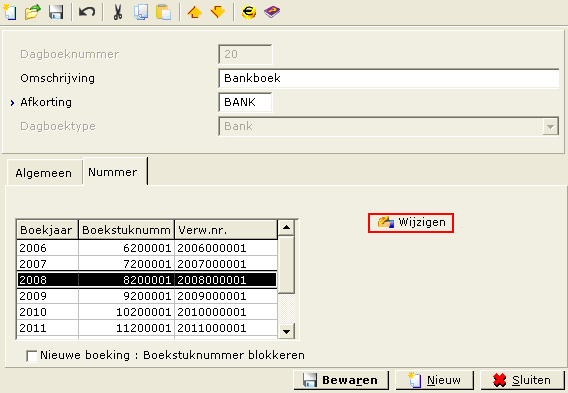The image size is (568, 393).
Task: Click the Bewaren button
Action: point(341,380)
